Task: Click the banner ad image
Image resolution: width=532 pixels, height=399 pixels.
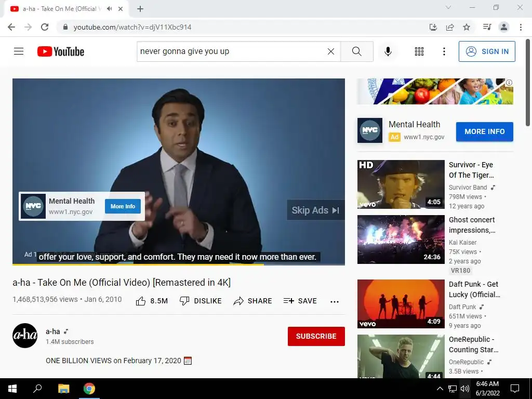Action: tap(435, 91)
